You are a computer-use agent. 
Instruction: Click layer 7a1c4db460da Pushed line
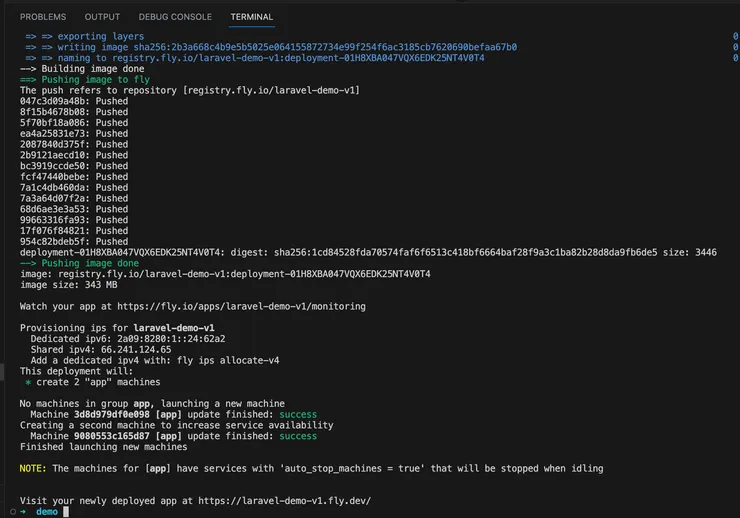coord(74,188)
